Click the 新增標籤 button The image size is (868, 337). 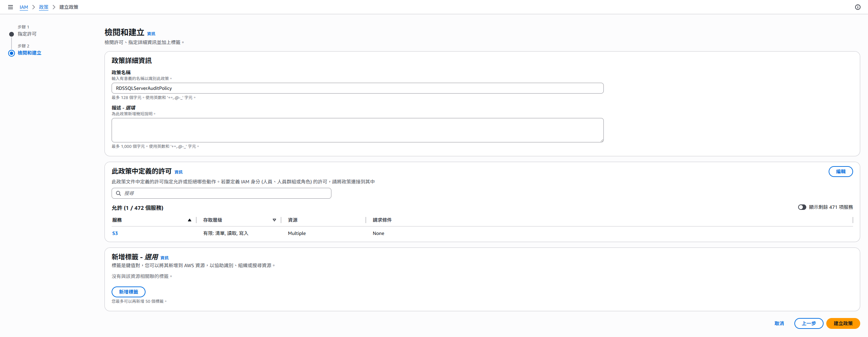click(x=129, y=292)
